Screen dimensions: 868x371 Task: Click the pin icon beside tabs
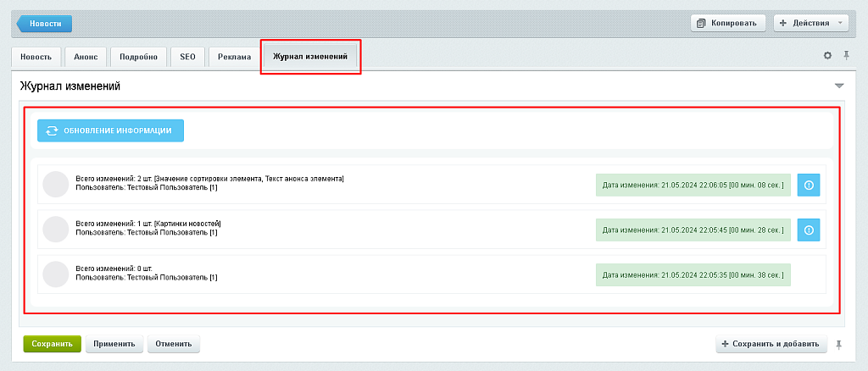click(846, 56)
